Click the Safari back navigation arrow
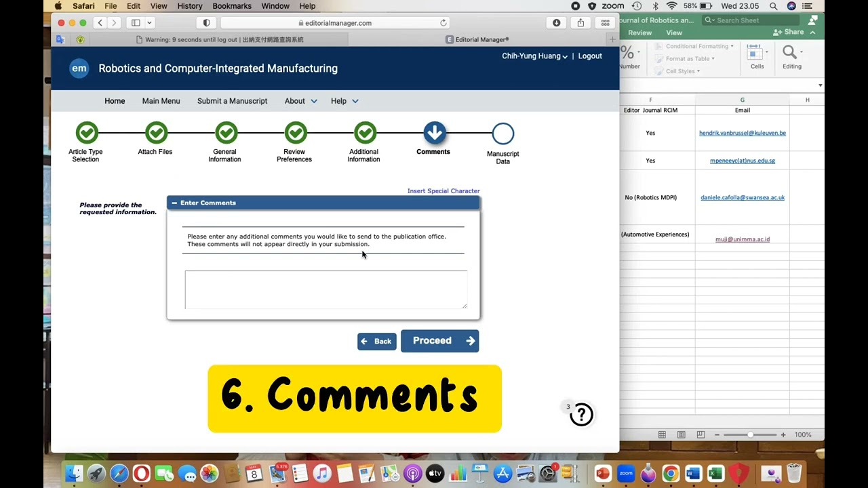 point(100,22)
